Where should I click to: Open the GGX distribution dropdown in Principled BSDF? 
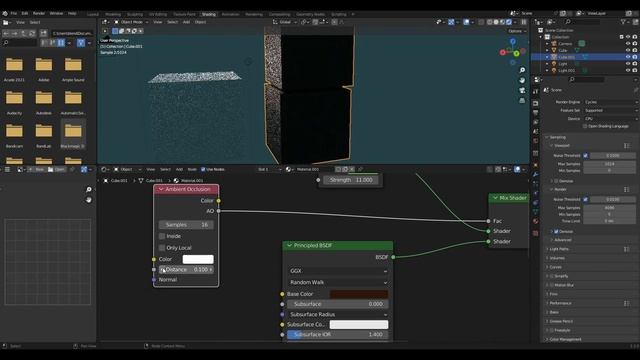coord(338,271)
